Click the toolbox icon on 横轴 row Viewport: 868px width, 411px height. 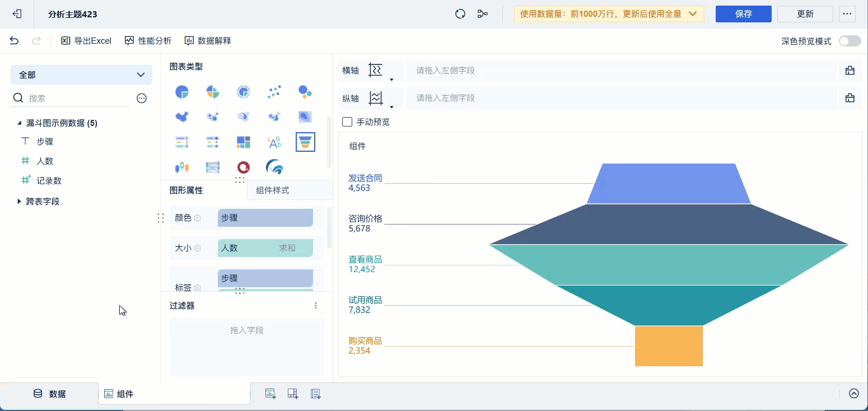click(850, 71)
